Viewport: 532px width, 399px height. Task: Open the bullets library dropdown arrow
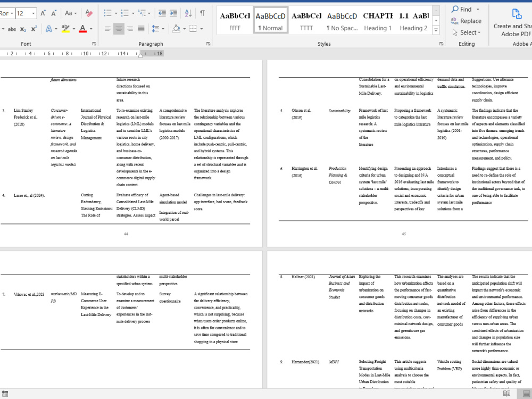[116, 14]
